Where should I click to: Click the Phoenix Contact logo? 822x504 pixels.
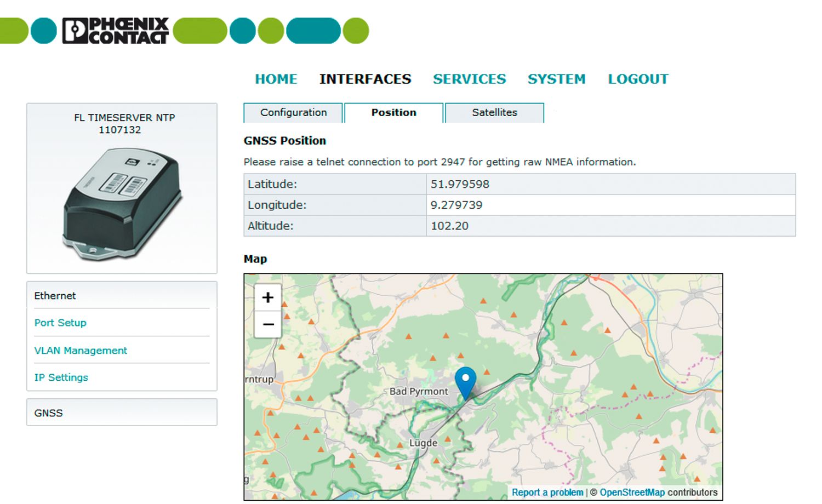coord(116,31)
